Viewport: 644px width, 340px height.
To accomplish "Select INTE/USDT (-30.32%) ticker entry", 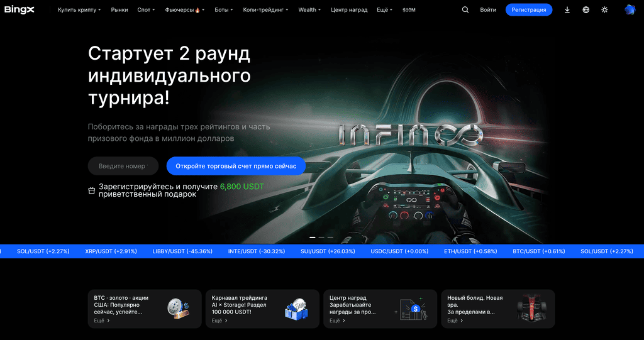I will pyautogui.click(x=257, y=251).
